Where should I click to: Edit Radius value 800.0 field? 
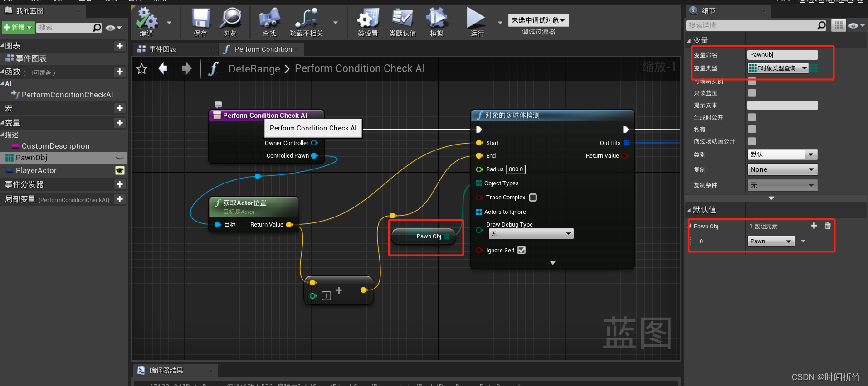pyautogui.click(x=516, y=169)
